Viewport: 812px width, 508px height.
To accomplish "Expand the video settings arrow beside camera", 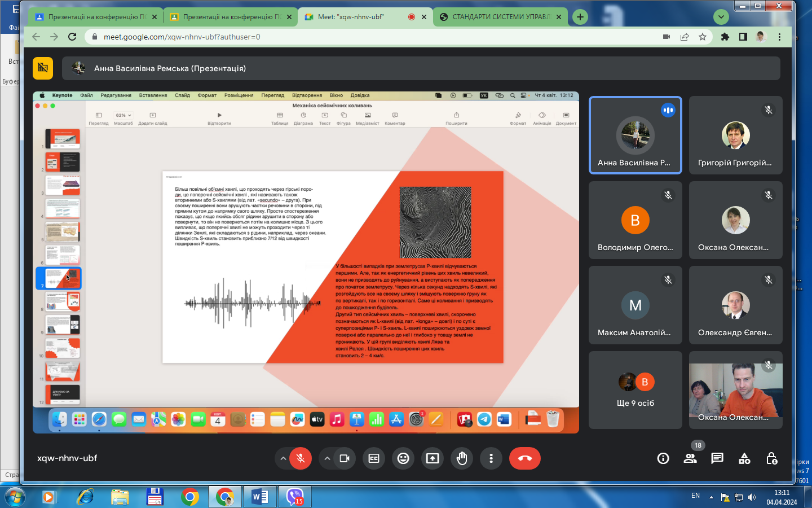I will pos(327,458).
